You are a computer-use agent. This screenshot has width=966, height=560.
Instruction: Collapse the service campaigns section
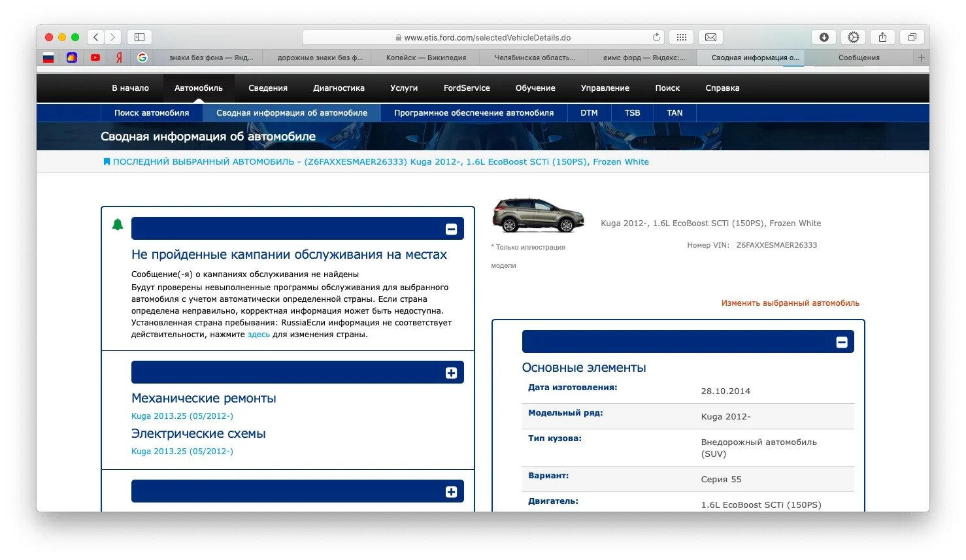tap(451, 229)
